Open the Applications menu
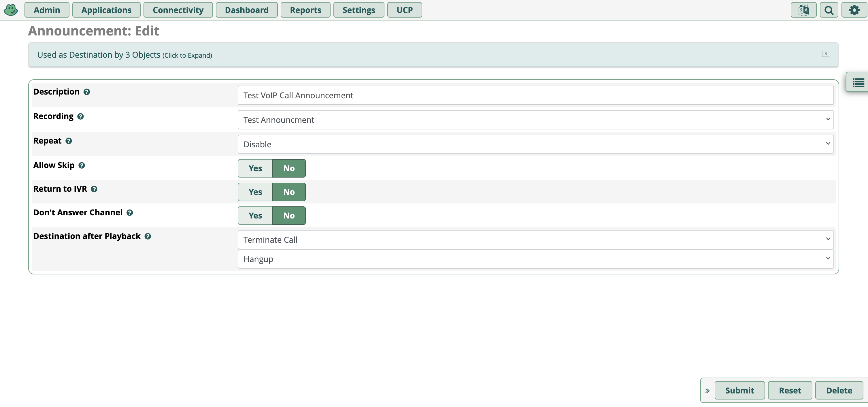Screen dimensions: 868x407 click(x=106, y=10)
